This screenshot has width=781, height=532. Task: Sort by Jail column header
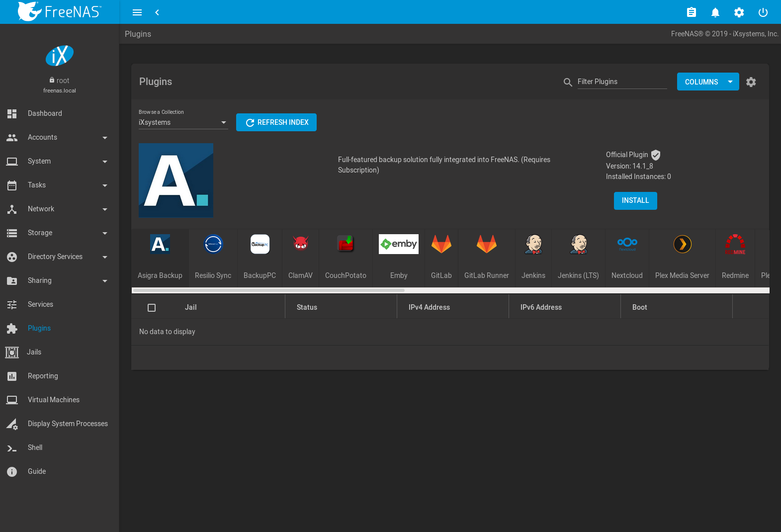[x=191, y=307]
